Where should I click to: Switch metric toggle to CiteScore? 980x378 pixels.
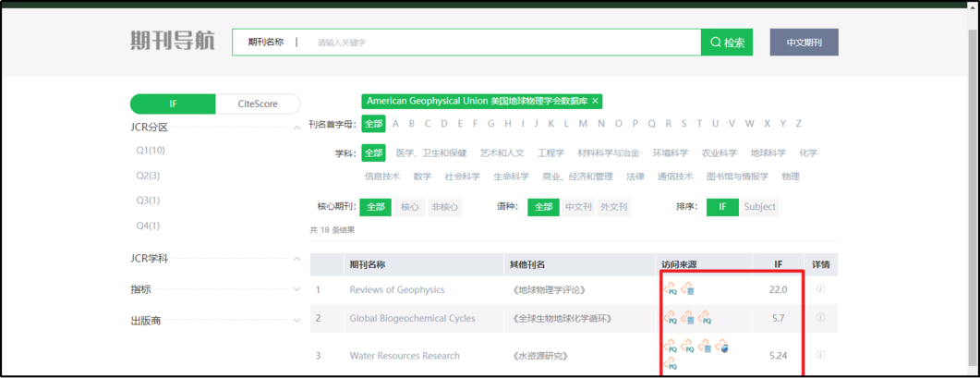[x=258, y=104]
